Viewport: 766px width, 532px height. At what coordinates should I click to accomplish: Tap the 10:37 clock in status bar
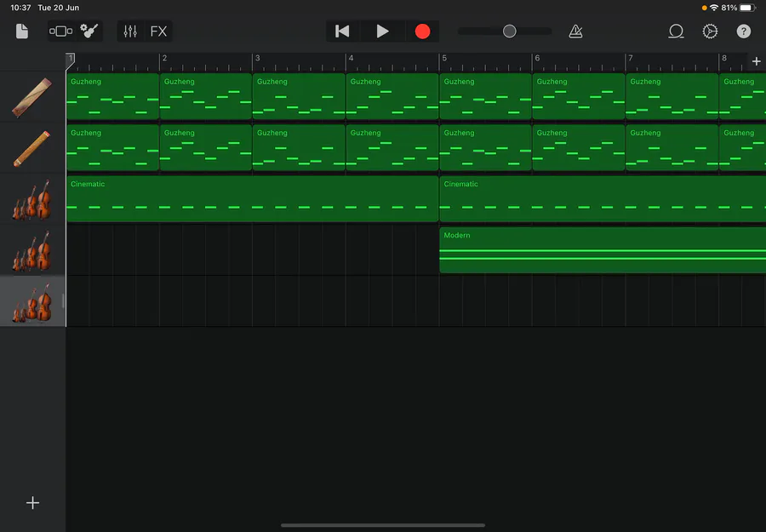coord(20,8)
